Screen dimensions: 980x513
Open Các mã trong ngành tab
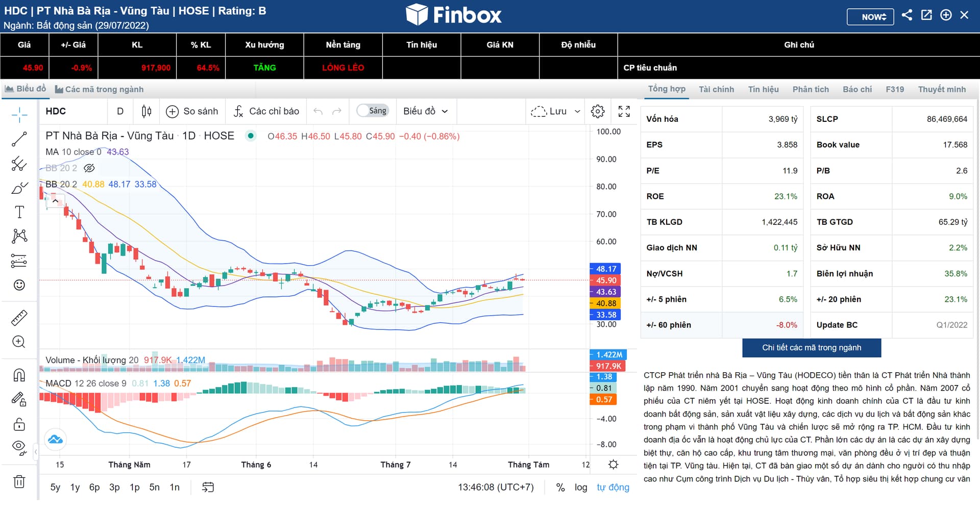pos(100,89)
